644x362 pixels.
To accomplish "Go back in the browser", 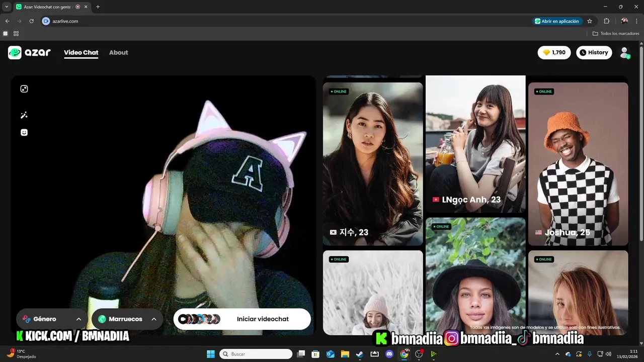I will point(7,21).
